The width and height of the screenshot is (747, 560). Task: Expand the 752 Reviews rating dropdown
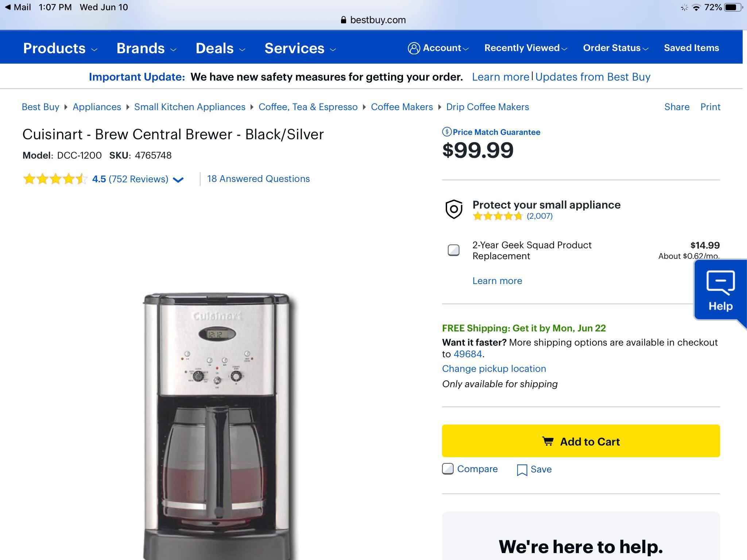tap(178, 179)
